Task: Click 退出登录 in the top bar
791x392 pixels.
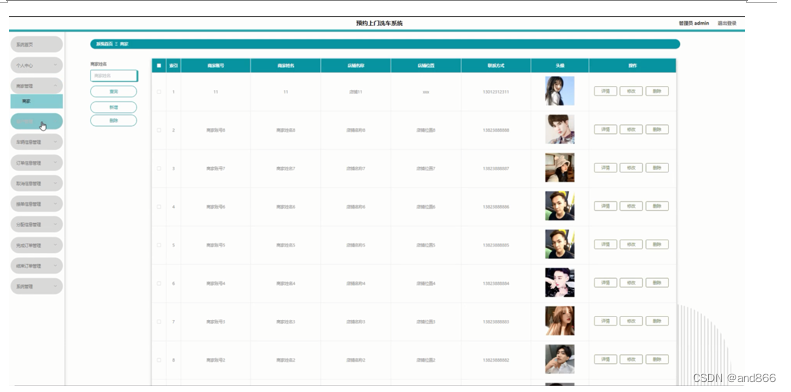Action: 727,23
